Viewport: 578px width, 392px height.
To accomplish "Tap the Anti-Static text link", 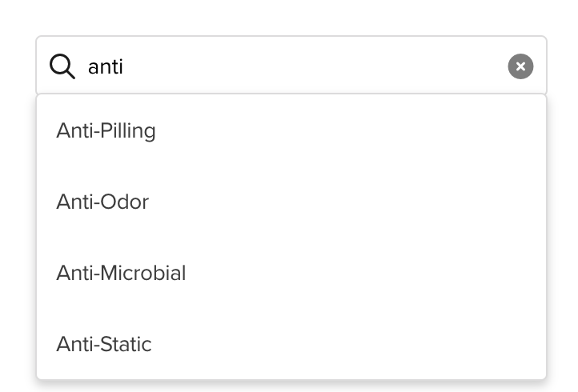I will click(x=103, y=344).
